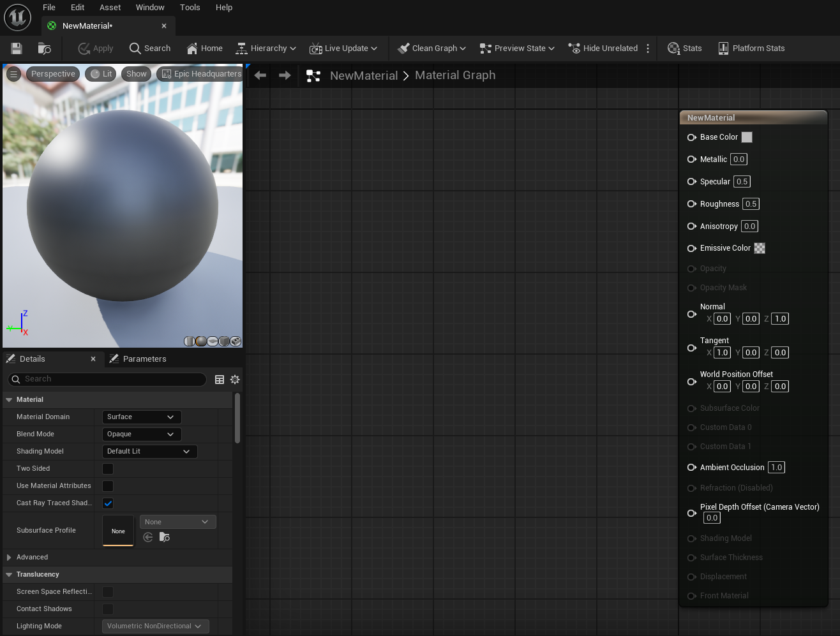Open the Platform Stats panel
The image size is (840, 636).
[751, 48]
